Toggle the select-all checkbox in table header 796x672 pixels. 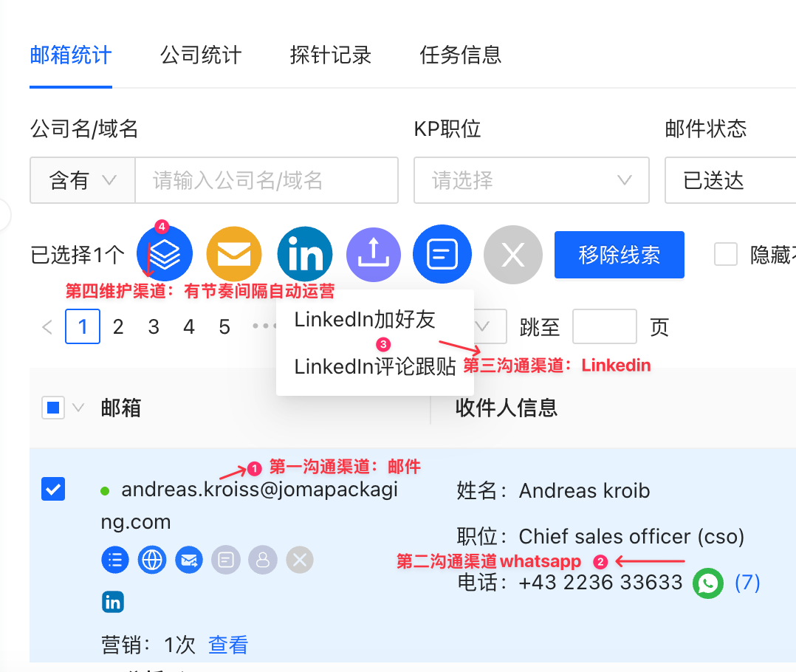pos(53,408)
